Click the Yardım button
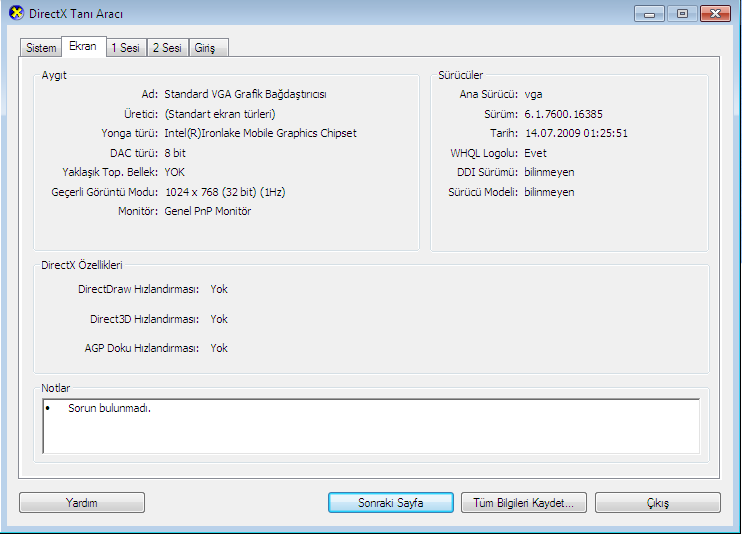Image resolution: width=742 pixels, height=534 pixels. point(82,503)
